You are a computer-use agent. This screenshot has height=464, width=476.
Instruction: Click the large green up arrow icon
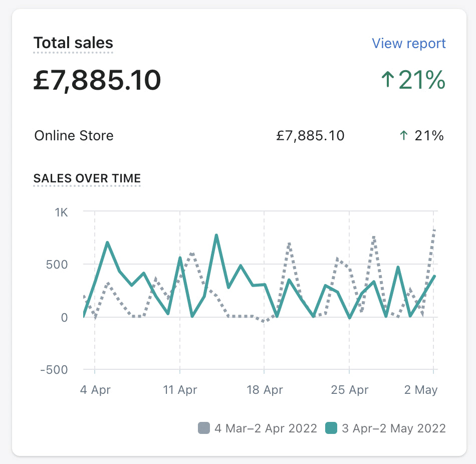387,80
